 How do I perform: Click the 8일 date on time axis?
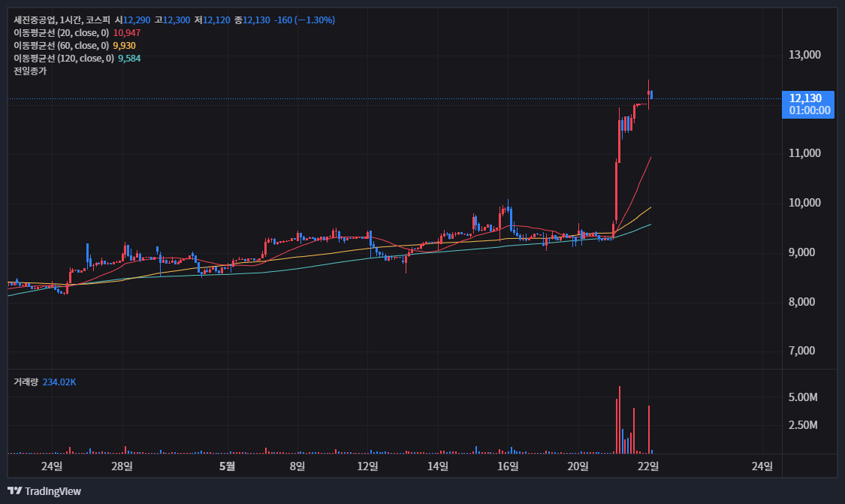(297, 466)
